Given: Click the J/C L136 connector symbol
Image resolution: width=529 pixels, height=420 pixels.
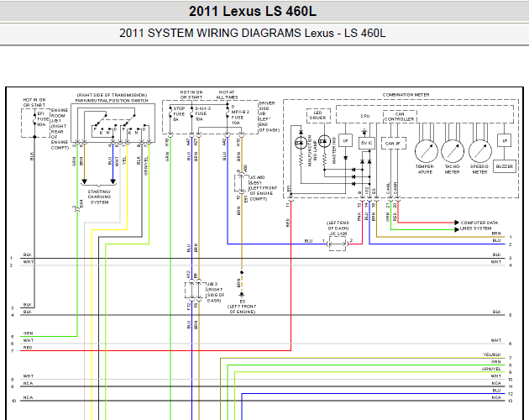Looking at the screenshot, I should tap(338, 244).
